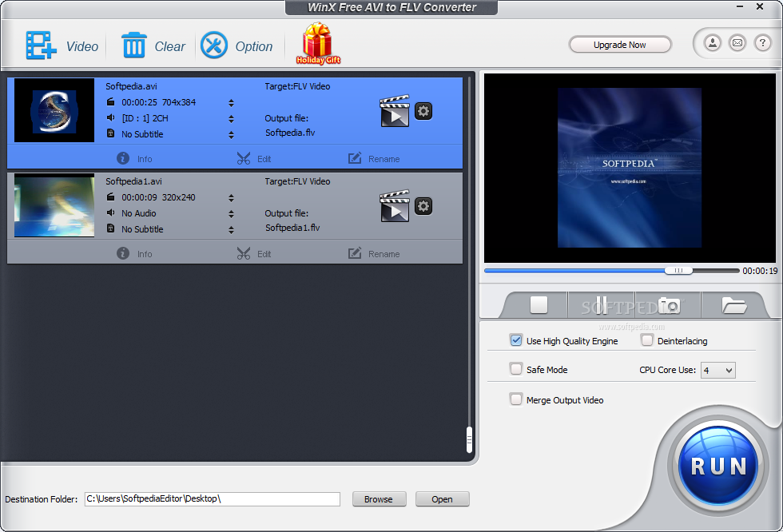783x532 pixels.
Task: Disable Use High Quality Engine checkbox
Action: click(516, 340)
